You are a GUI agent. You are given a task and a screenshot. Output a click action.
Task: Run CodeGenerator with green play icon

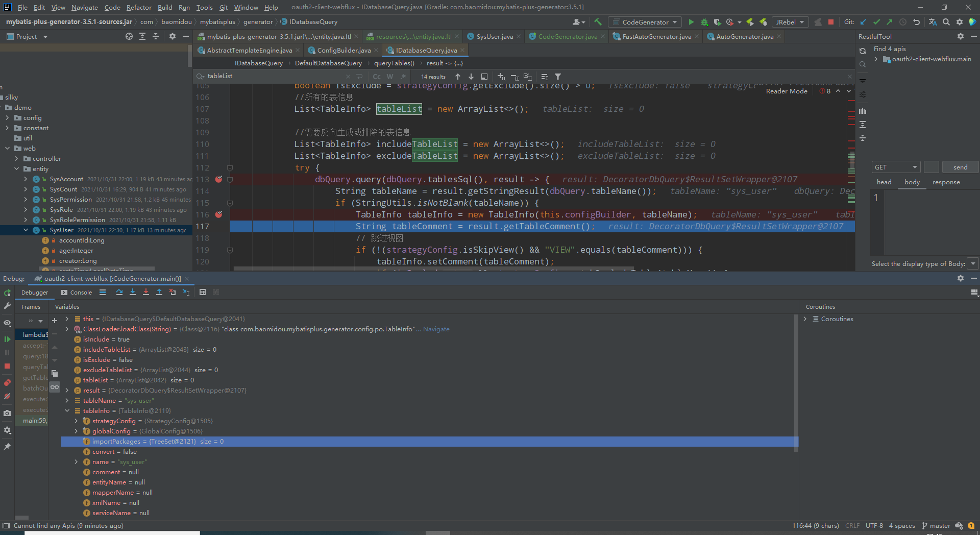[x=691, y=22]
